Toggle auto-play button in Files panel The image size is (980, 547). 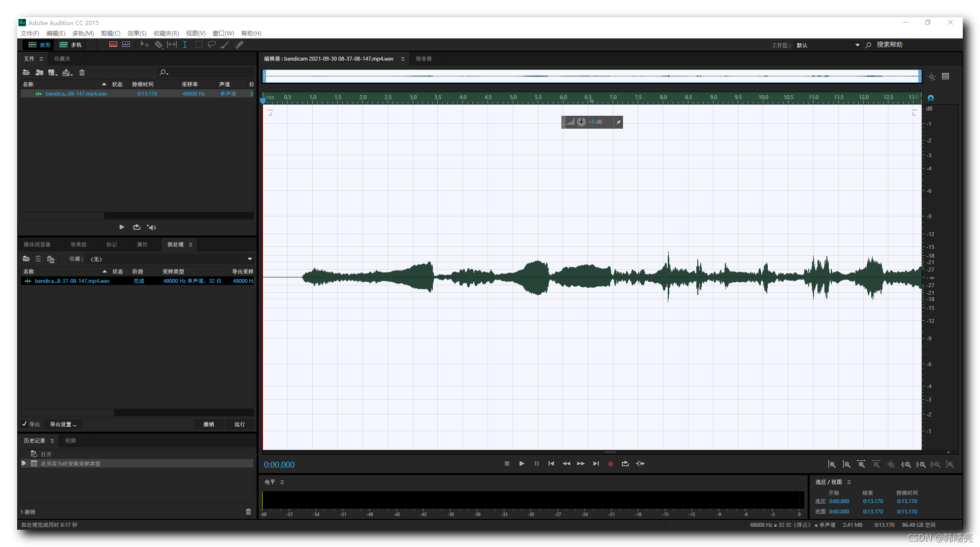152,227
